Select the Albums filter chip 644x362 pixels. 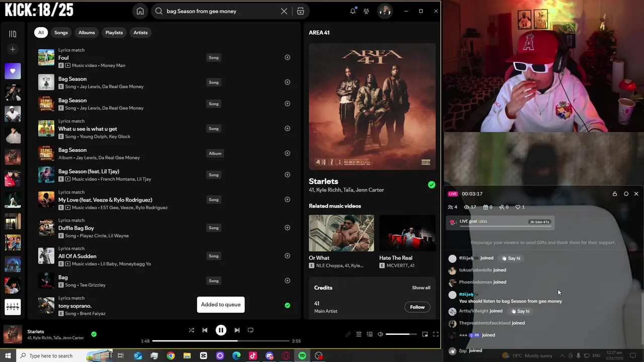click(87, 33)
